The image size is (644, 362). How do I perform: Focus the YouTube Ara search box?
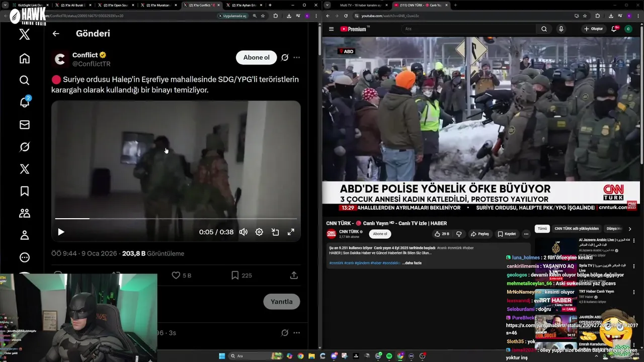click(x=468, y=29)
